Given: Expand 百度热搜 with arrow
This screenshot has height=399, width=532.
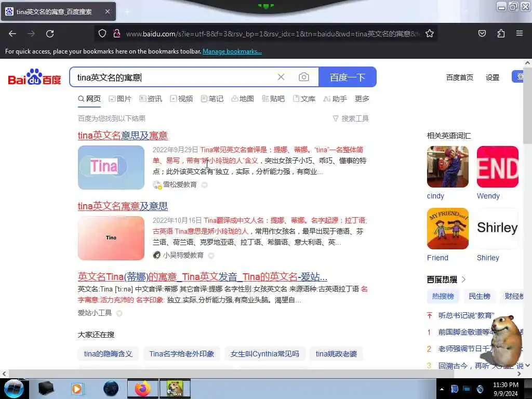Looking at the screenshot, I should 463,280.
